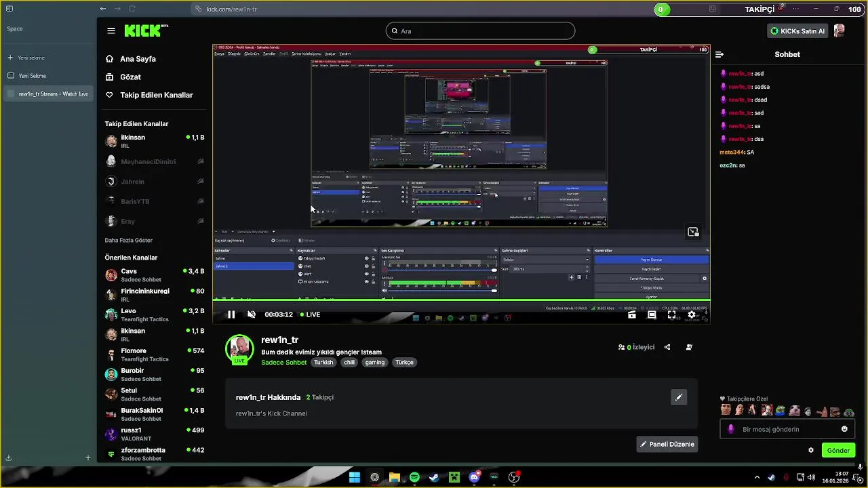Focus the Ara search field
The height and width of the screenshot is (488, 868).
pyautogui.click(x=480, y=30)
